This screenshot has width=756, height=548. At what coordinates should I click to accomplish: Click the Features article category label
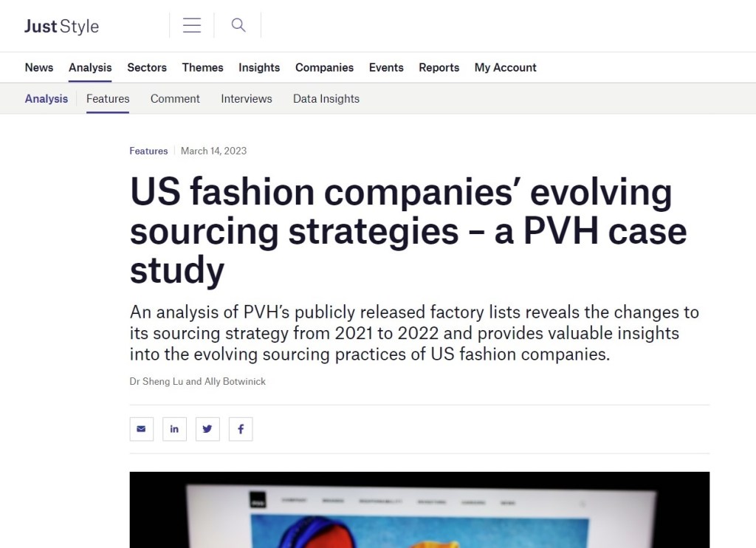[148, 151]
